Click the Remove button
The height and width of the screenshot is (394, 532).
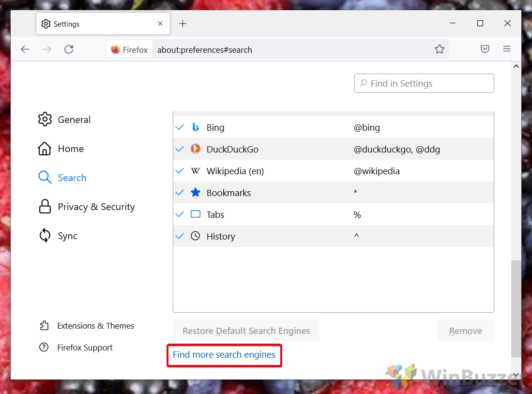[466, 331]
